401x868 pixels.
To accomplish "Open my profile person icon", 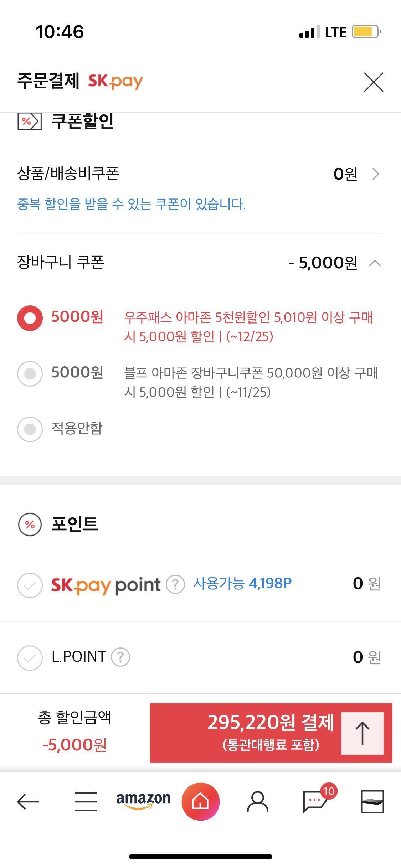I will pos(257,802).
